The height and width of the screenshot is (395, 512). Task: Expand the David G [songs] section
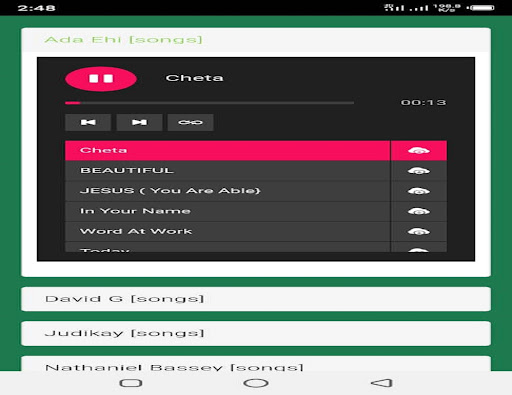pyautogui.click(x=256, y=299)
